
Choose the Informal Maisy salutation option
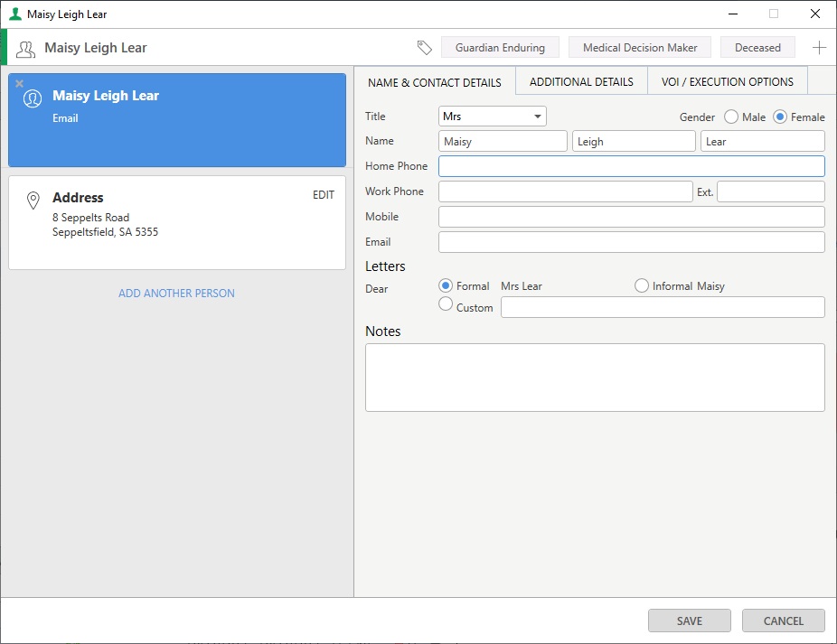click(642, 286)
